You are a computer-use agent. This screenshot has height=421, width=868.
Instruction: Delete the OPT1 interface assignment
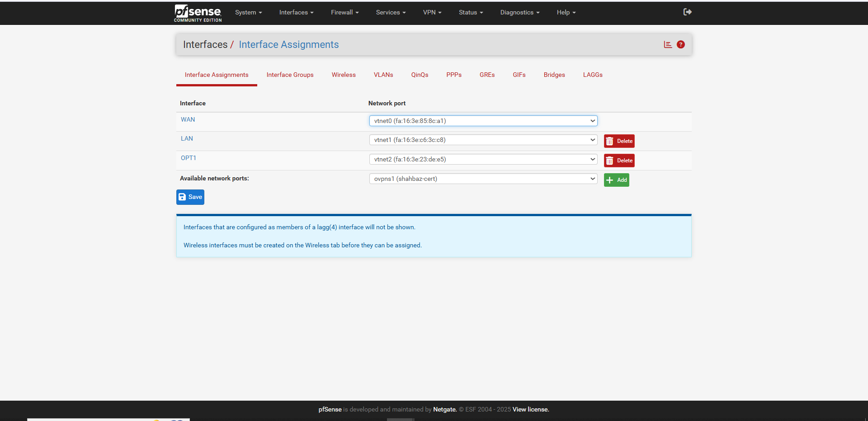(x=619, y=161)
